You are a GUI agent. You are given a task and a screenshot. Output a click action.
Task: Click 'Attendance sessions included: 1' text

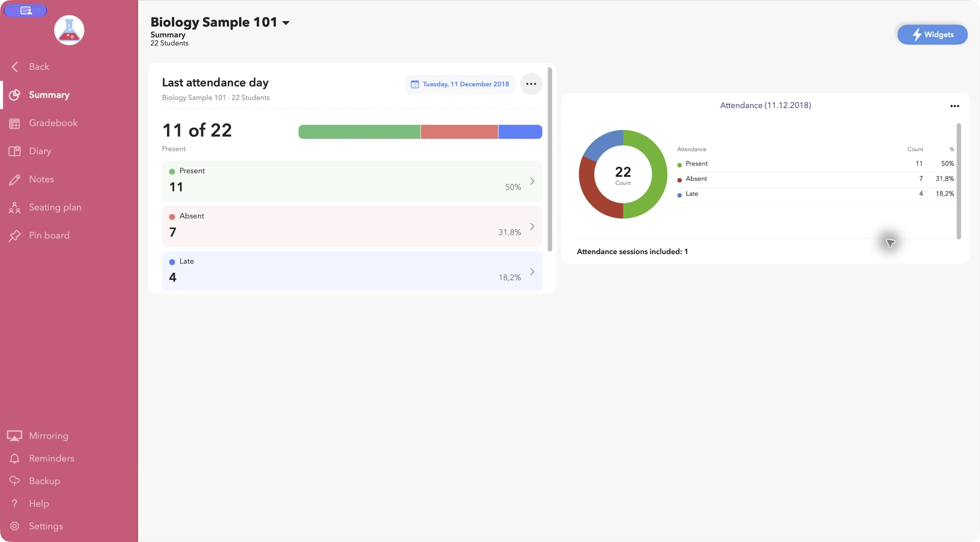coord(632,252)
